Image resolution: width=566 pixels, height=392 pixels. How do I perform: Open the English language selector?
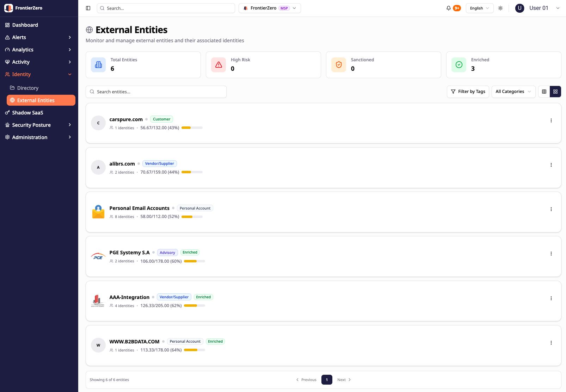click(x=479, y=8)
